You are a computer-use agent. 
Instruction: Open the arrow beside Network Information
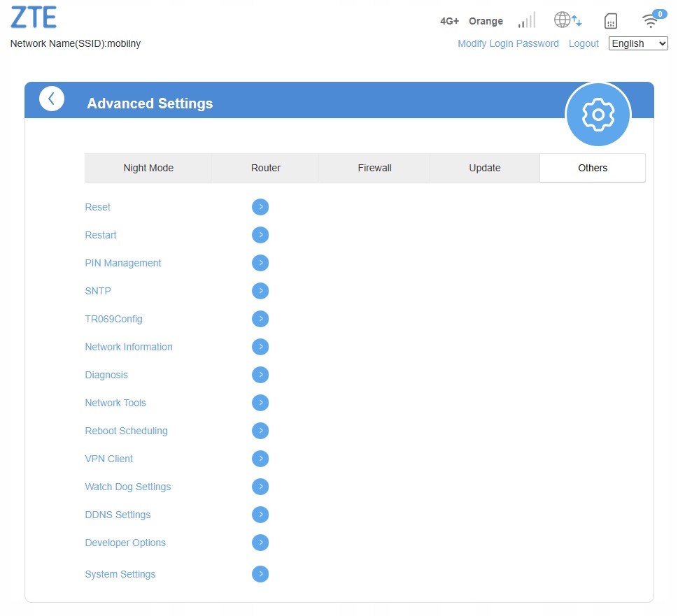[260, 347]
